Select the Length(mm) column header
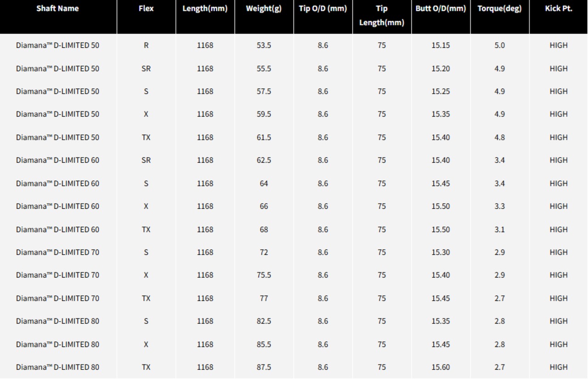The width and height of the screenshot is (588, 379). 205,9
